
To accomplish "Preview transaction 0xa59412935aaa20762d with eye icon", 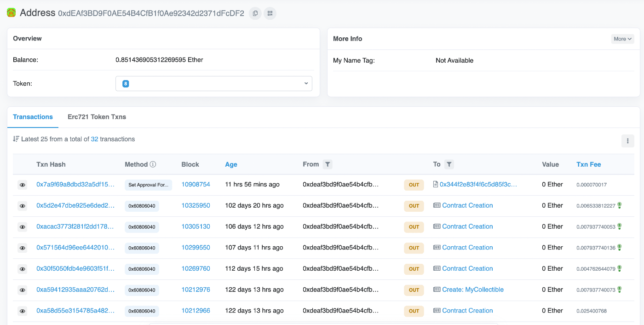I will (x=22, y=290).
